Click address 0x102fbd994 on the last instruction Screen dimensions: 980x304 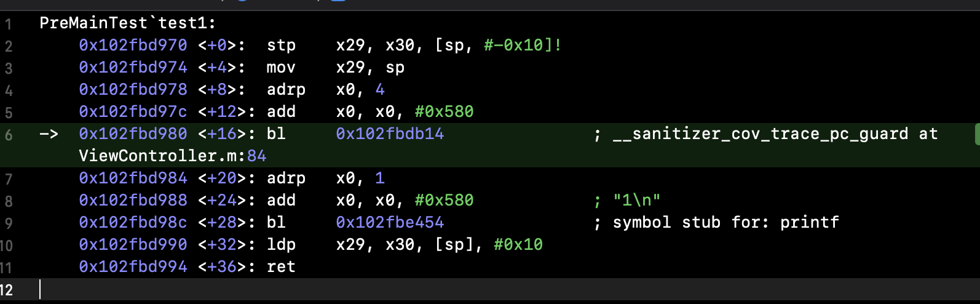[133, 267]
